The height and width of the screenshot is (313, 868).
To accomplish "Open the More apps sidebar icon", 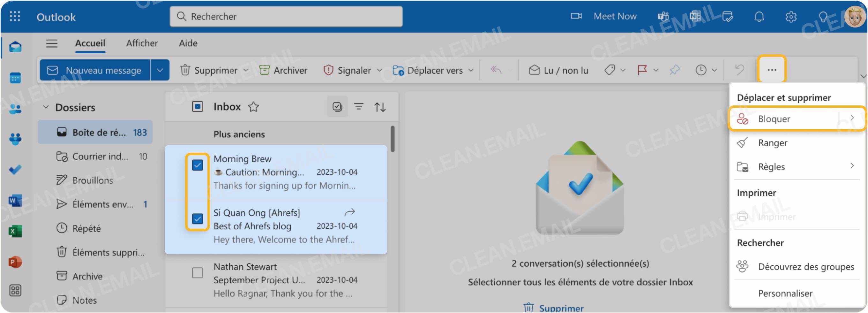I will (x=15, y=290).
